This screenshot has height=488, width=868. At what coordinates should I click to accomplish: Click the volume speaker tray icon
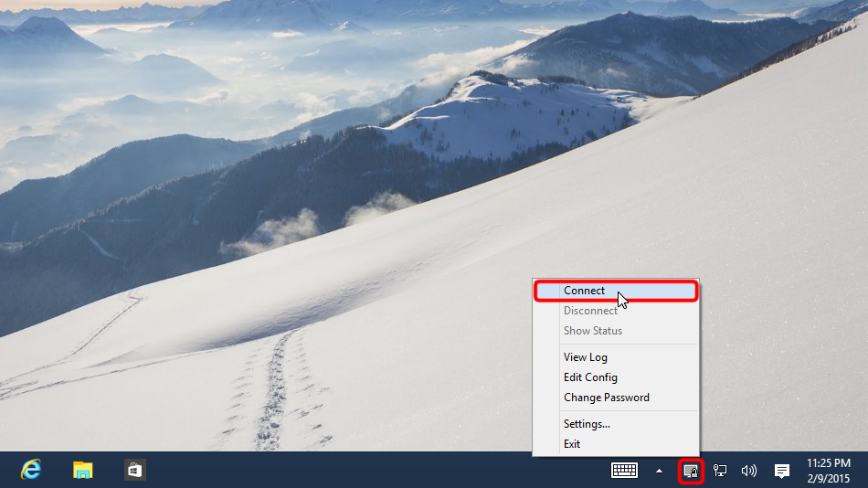click(x=749, y=471)
